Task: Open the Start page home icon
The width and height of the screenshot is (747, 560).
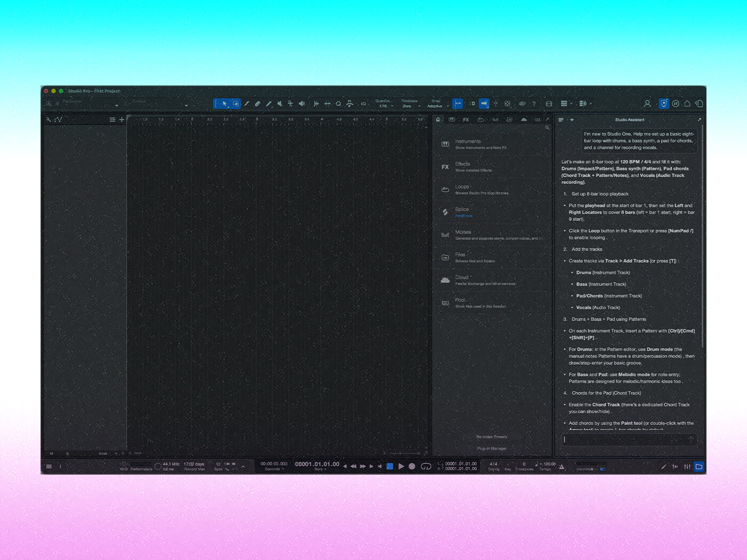Action: click(687, 103)
